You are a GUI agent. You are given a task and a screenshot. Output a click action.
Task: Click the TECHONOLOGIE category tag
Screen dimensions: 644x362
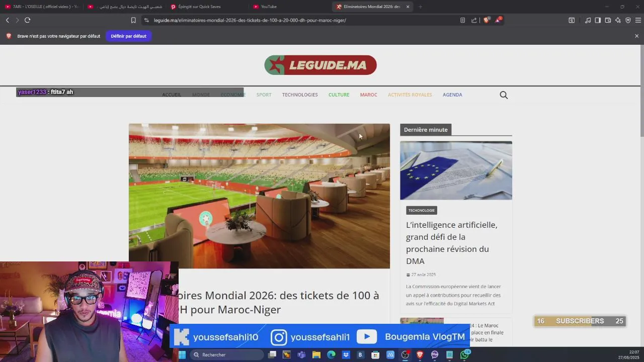422,210
